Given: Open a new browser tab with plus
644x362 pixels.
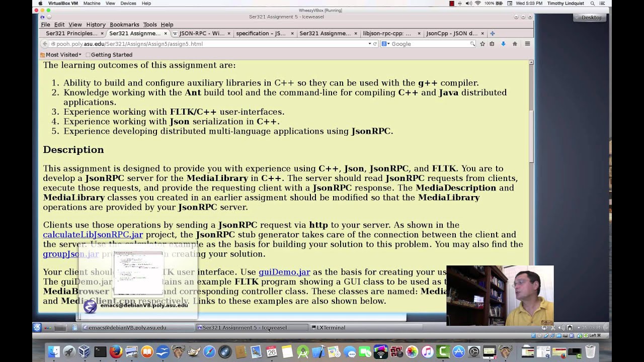Looking at the screenshot, I should tap(493, 33).
